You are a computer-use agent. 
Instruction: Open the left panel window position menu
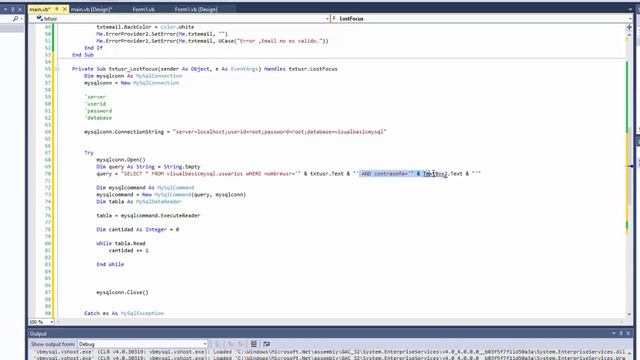5,9
